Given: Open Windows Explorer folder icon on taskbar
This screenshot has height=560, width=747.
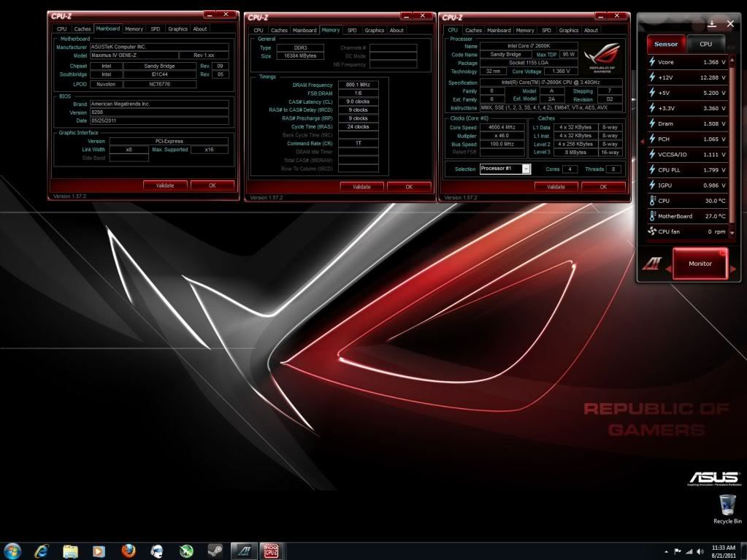Looking at the screenshot, I should click(x=71, y=551).
